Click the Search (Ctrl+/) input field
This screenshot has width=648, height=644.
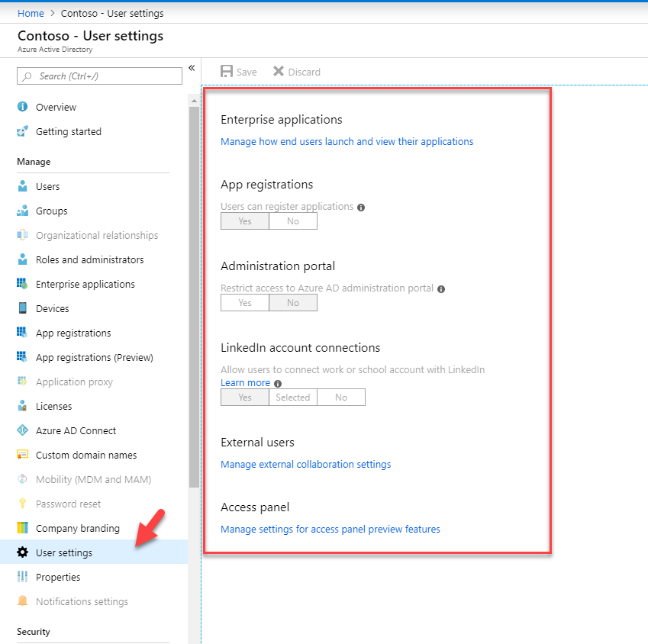pyautogui.click(x=99, y=76)
